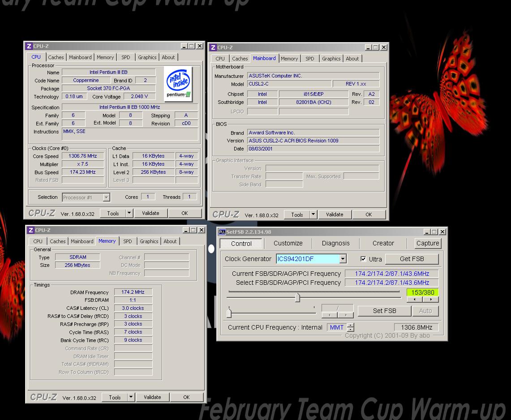The image size is (511, 420).
Task: Maximize the SetFSB window
Action: [x=434, y=231]
